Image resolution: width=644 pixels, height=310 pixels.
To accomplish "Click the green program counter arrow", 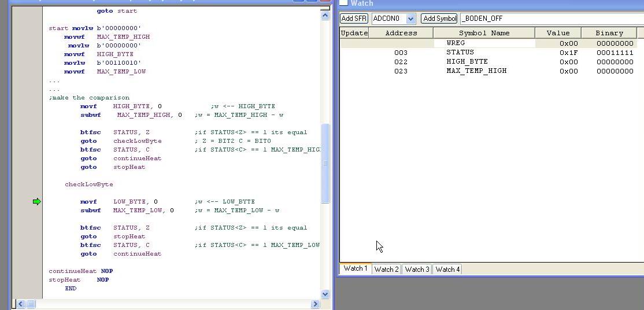I will tap(37, 201).
